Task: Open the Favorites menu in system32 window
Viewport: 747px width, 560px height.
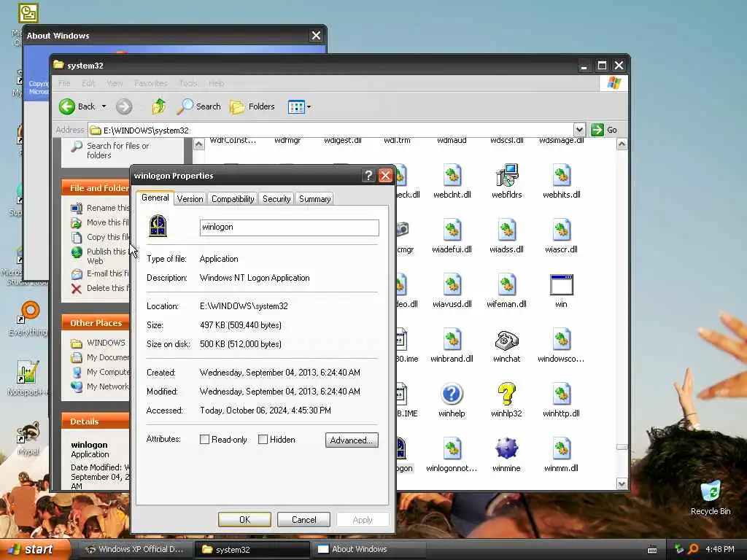Action: tap(150, 83)
